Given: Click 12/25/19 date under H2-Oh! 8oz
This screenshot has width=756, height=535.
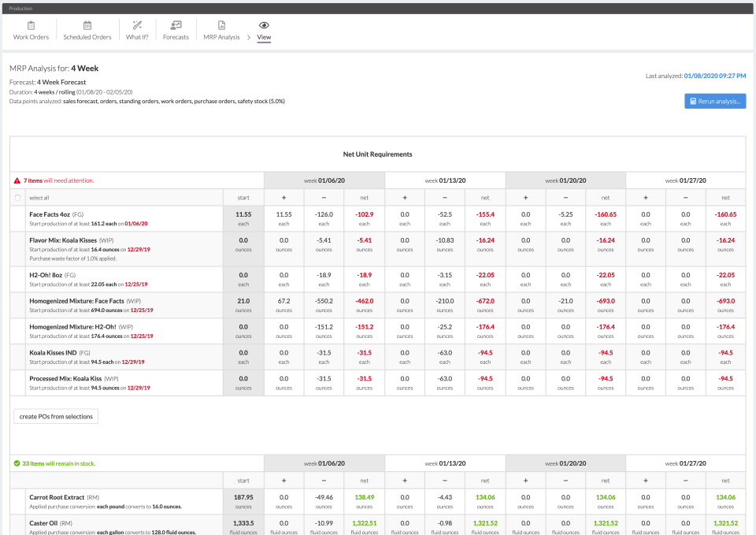Looking at the screenshot, I should [x=136, y=284].
